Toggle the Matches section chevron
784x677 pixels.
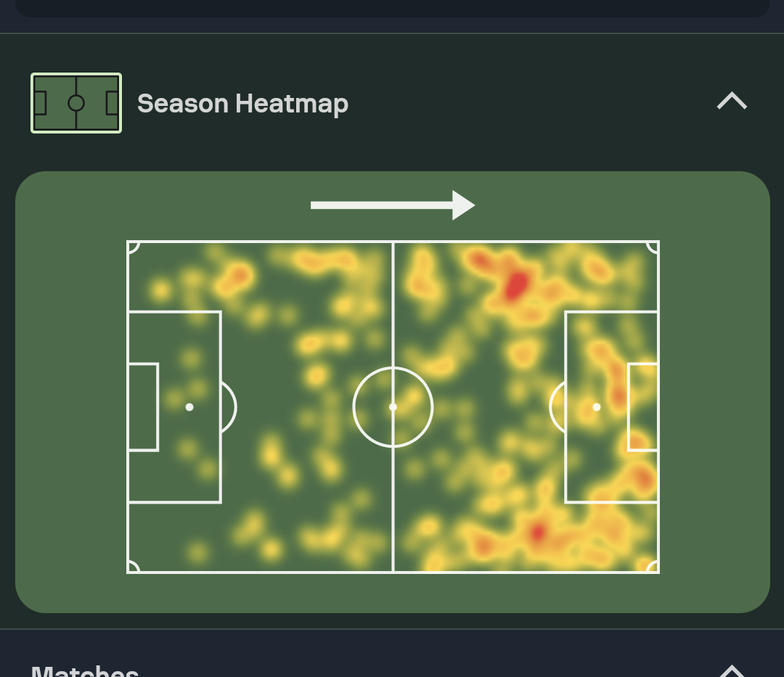pyautogui.click(x=732, y=671)
